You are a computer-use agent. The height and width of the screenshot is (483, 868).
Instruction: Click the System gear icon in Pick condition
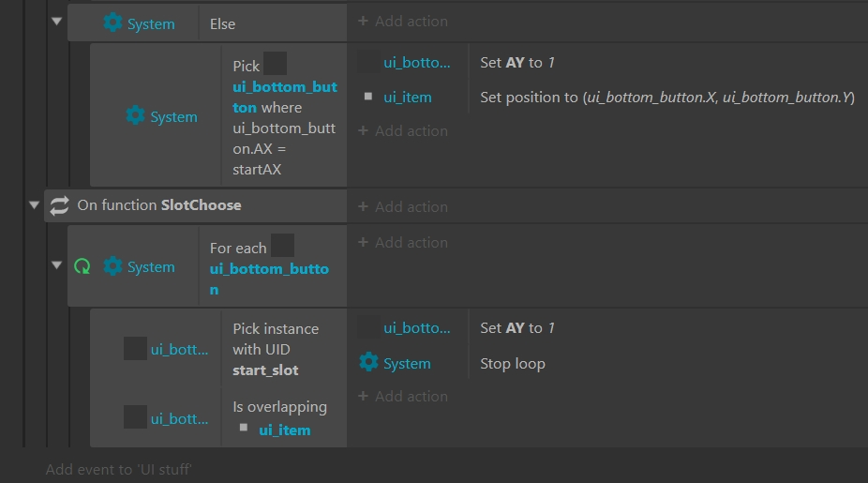[135, 115]
